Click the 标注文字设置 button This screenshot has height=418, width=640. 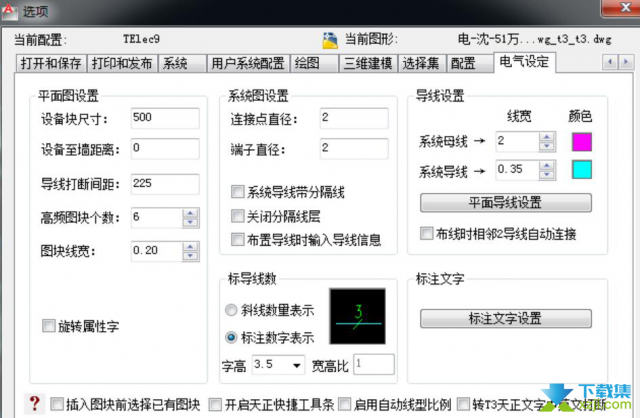click(x=506, y=318)
